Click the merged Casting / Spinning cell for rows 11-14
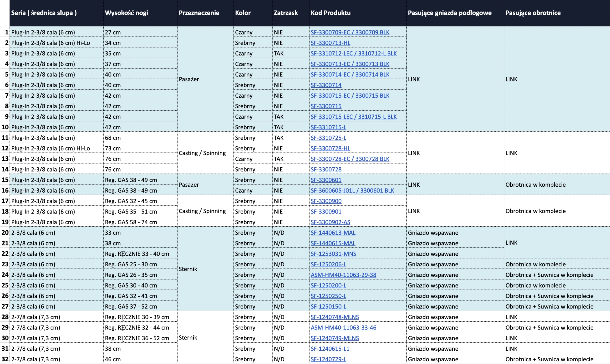610x364 pixels. point(202,153)
